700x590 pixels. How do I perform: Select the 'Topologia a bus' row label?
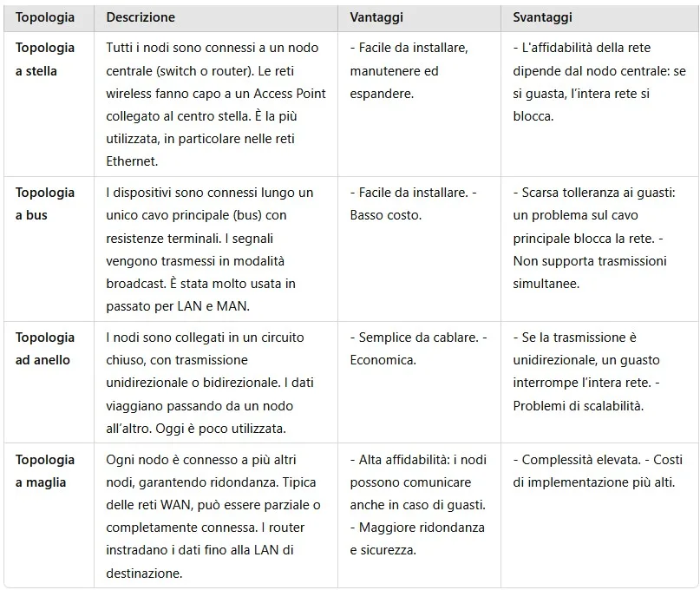pos(45,204)
